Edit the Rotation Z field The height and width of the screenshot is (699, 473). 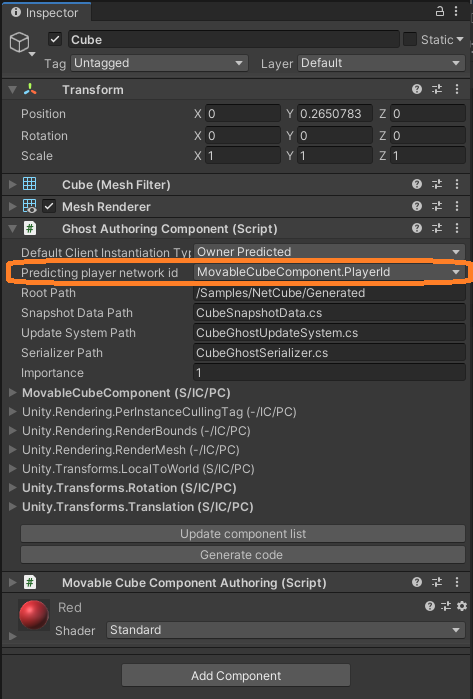[428, 135]
